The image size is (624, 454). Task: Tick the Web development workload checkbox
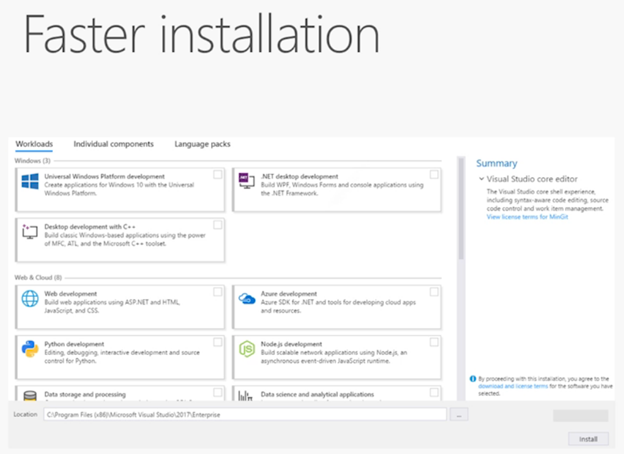218,292
